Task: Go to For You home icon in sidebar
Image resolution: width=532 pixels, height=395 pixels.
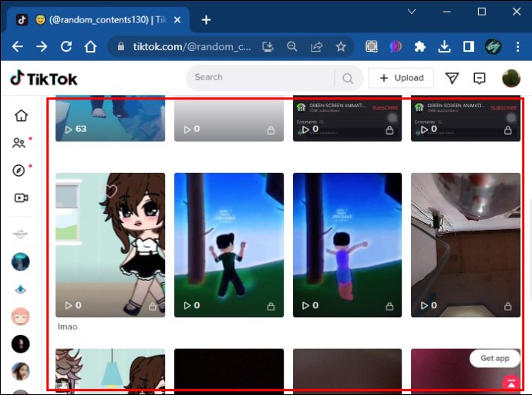Action: 21,116
